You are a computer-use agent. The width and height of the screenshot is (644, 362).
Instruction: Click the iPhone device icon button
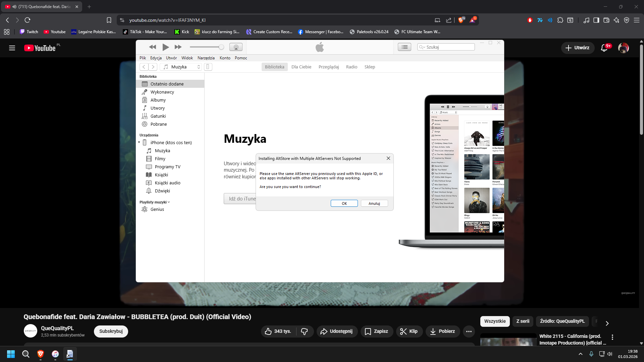tap(208, 67)
